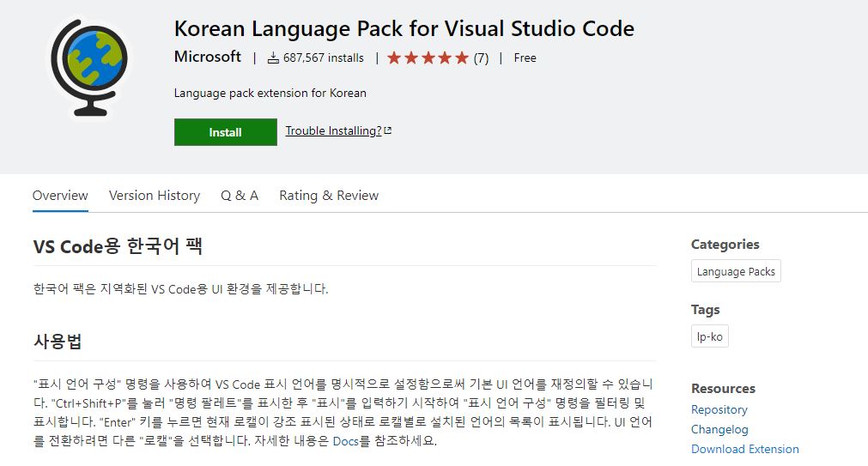Image resolution: width=868 pixels, height=466 pixels.
Task: Click the Tags heading
Action: click(705, 310)
